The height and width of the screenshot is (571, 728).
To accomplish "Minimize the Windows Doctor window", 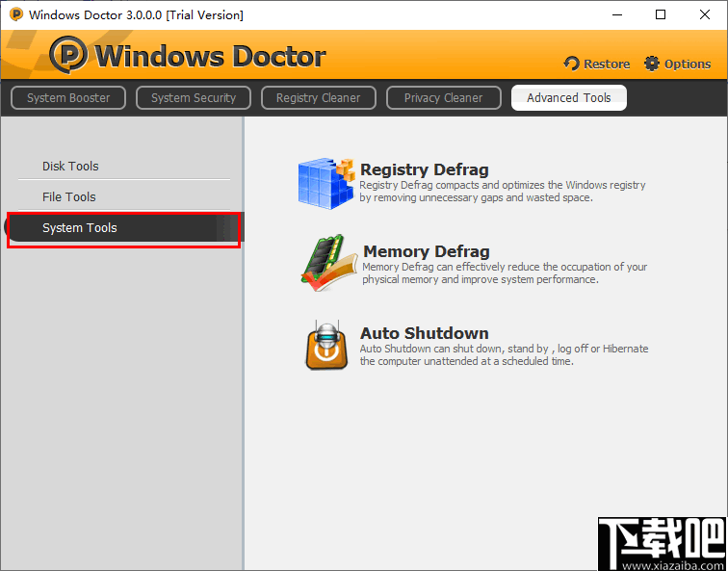I will click(617, 14).
